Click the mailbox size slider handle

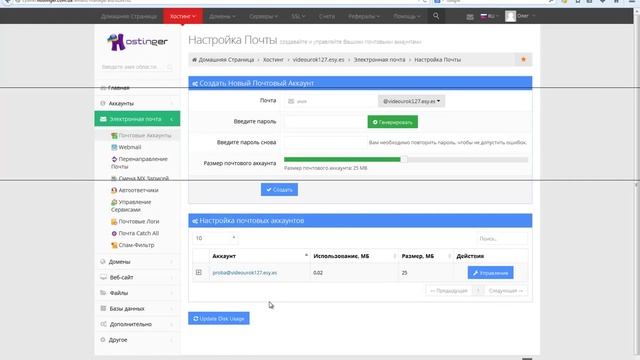click(404, 160)
